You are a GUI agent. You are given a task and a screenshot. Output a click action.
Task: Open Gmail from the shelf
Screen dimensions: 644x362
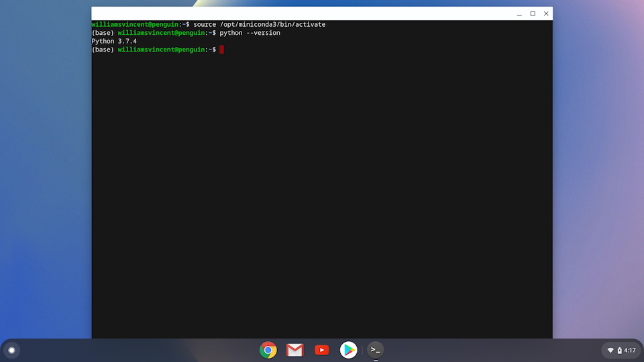295,350
